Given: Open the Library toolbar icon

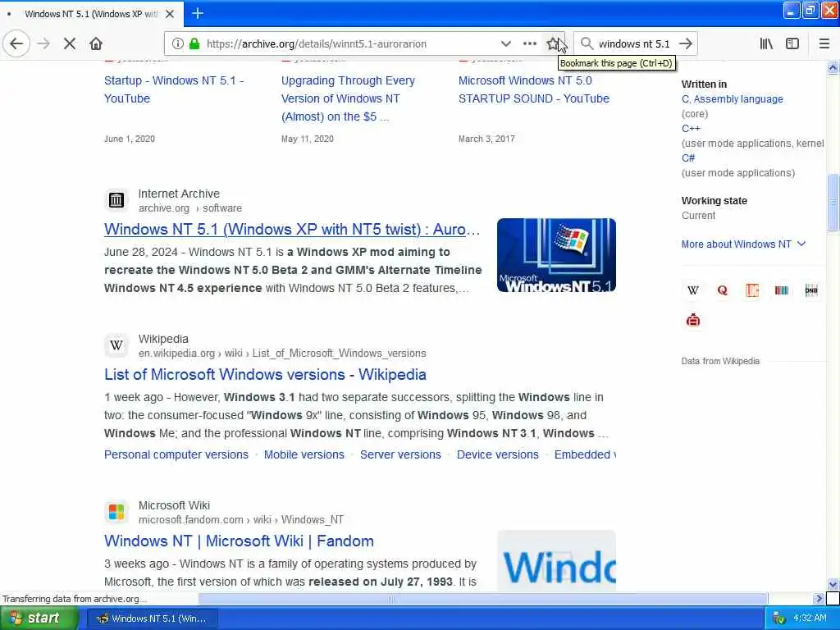Looking at the screenshot, I should tap(766, 44).
